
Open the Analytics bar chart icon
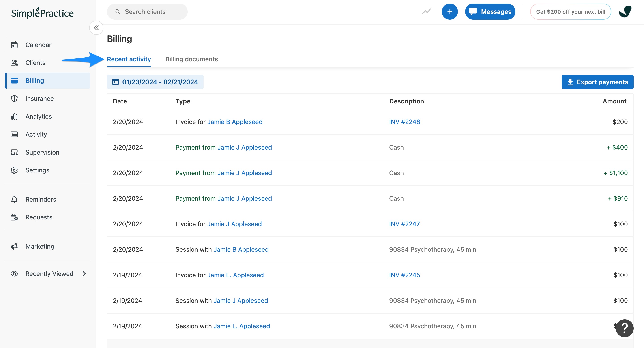[x=14, y=116]
